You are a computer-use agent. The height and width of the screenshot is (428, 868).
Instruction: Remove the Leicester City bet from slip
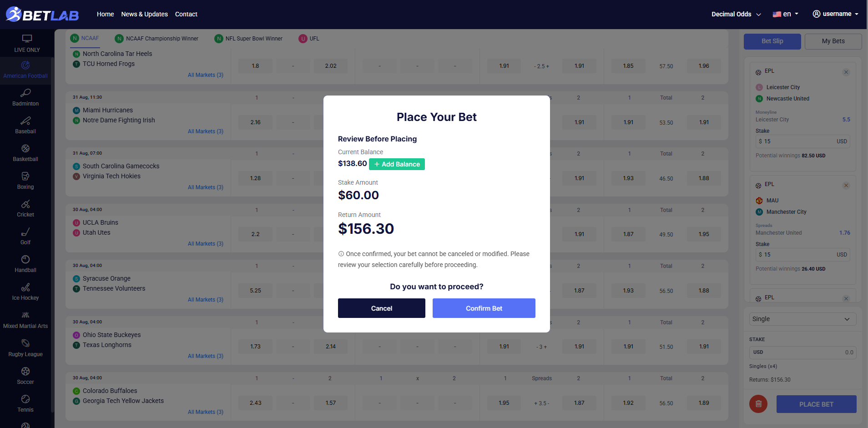(846, 72)
